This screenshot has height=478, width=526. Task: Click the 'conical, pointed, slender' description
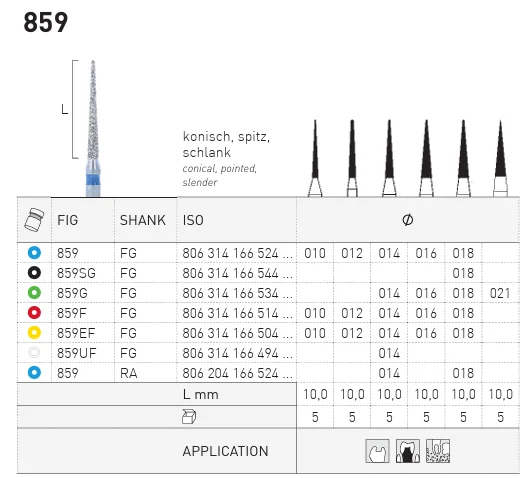pos(220,175)
